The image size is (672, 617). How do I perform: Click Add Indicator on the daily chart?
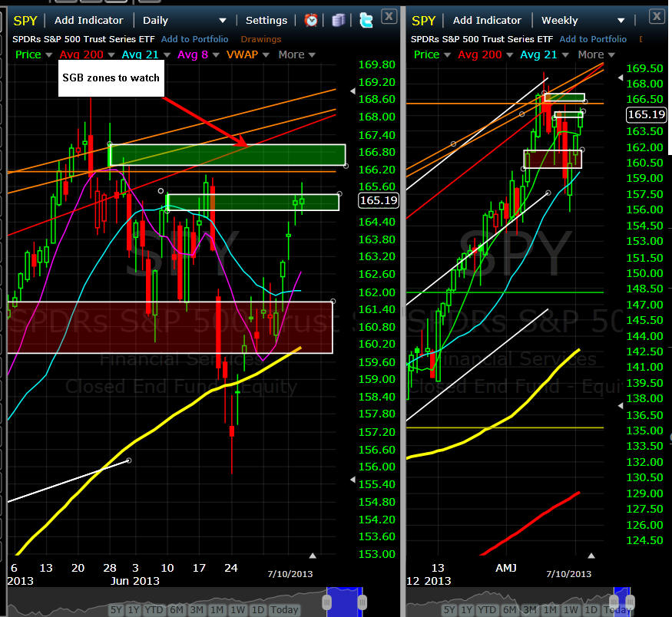89,20
